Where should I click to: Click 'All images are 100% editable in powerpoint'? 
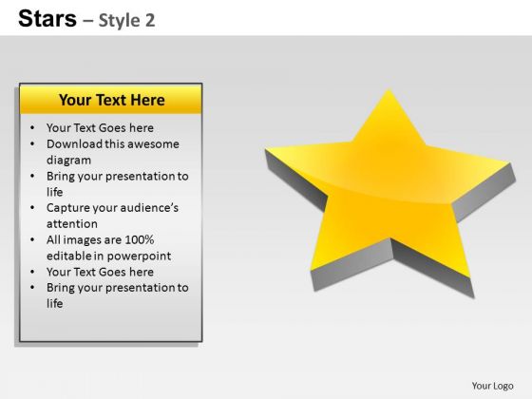108,248
